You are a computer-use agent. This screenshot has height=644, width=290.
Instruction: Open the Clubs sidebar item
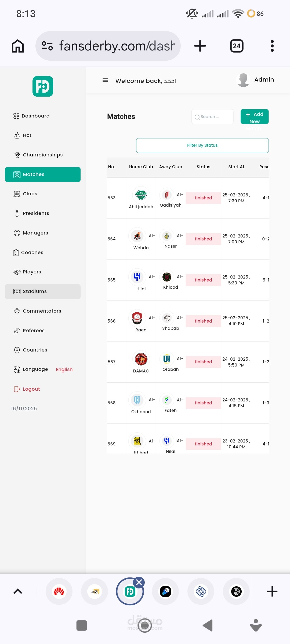point(30,194)
